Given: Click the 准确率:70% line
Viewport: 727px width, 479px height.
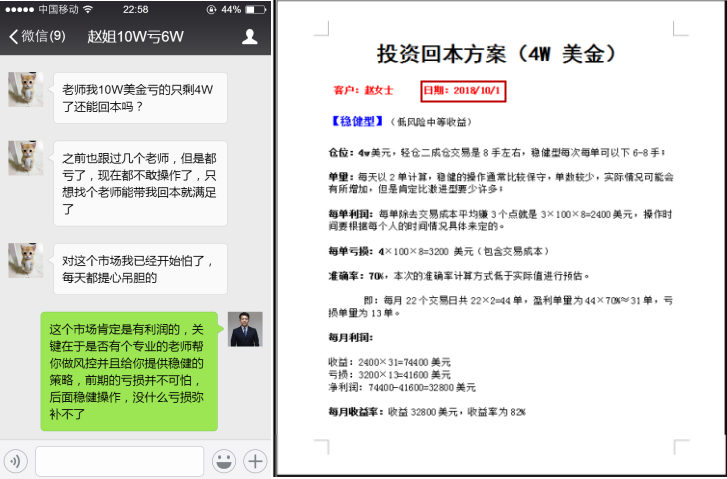Looking at the screenshot, I should click(x=459, y=276).
